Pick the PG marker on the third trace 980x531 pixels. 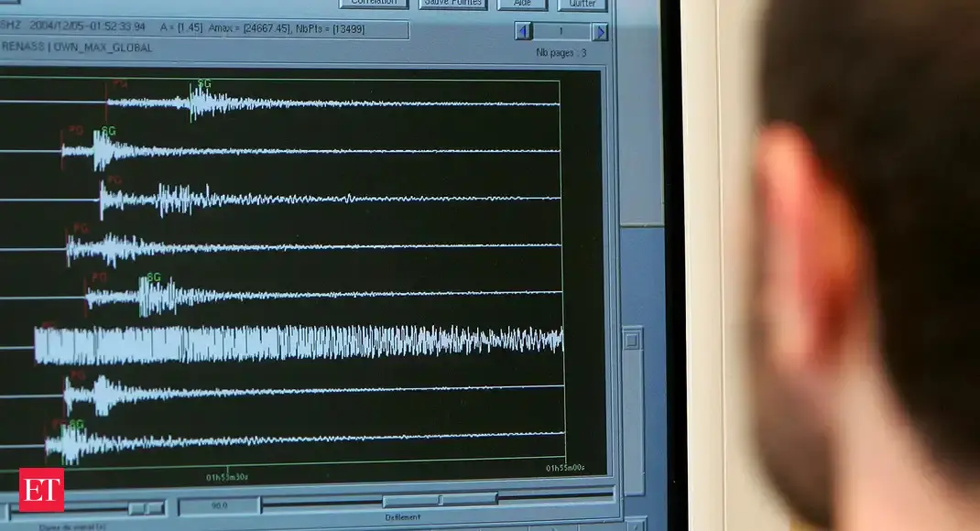pyautogui.click(x=114, y=180)
